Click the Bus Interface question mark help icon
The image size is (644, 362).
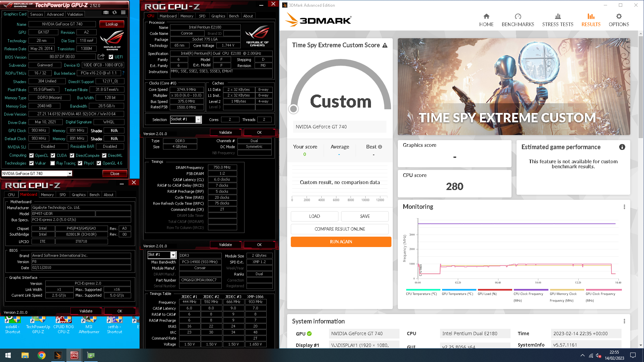tap(123, 73)
